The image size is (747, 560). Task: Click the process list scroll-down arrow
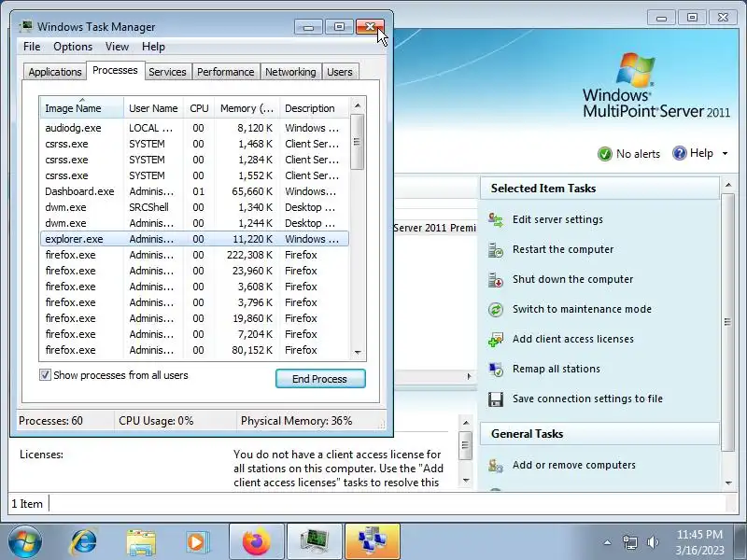[x=358, y=353]
